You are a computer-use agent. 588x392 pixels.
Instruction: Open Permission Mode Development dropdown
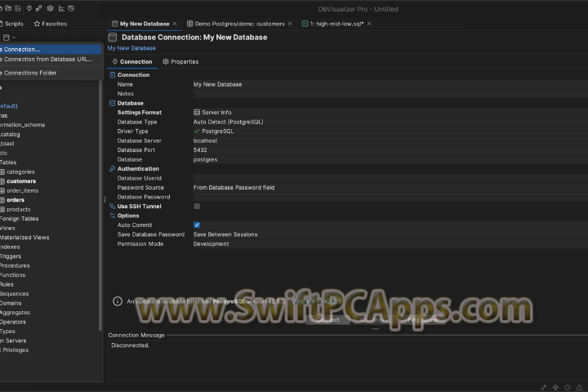[x=390, y=244]
